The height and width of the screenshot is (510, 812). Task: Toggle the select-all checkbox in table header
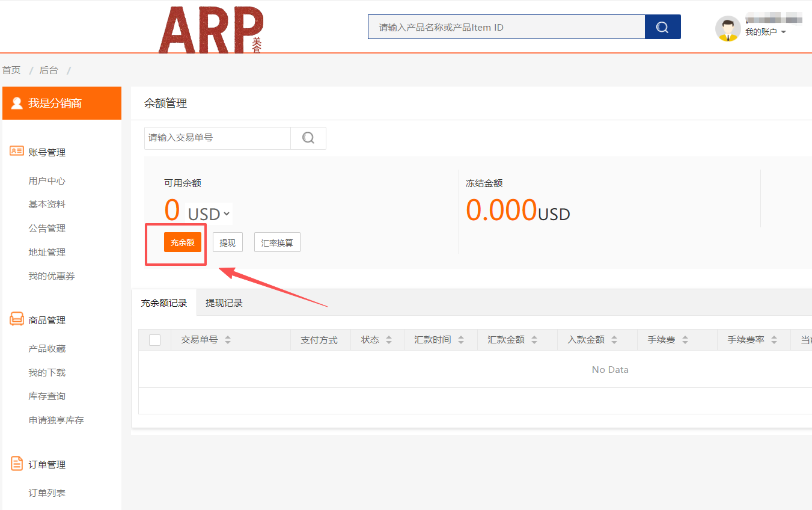pos(154,340)
